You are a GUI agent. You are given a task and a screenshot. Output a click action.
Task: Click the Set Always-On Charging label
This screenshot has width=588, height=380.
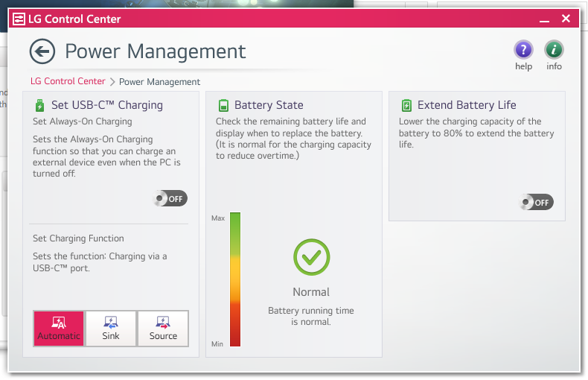coord(83,121)
